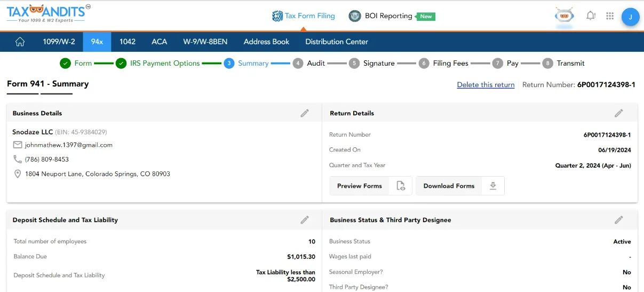Image resolution: width=644 pixels, height=292 pixels.
Task: Click the green New badge
Action: [x=426, y=16]
